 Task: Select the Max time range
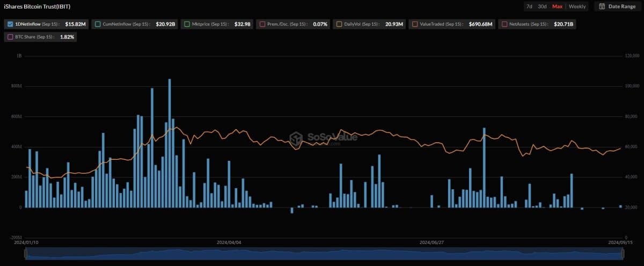[557, 6]
